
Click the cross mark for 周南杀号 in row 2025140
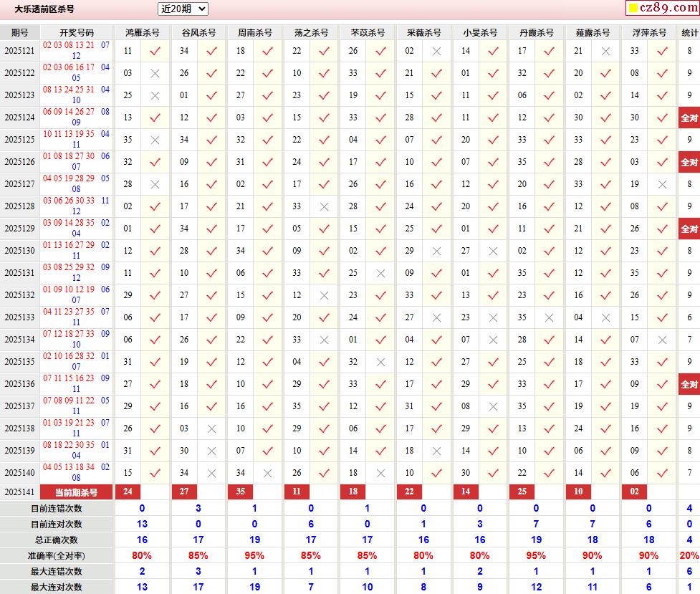(267, 473)
